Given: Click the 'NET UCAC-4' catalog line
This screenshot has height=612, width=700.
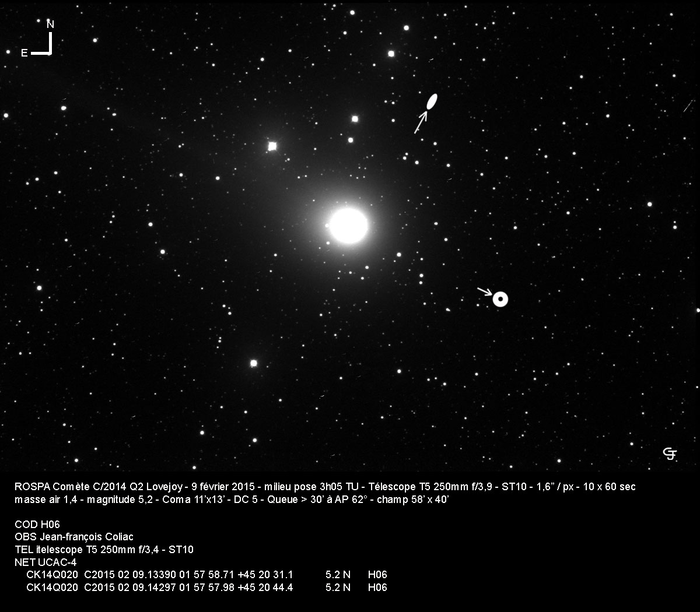Looking at the screenshot, I should (x=45, y=562).
